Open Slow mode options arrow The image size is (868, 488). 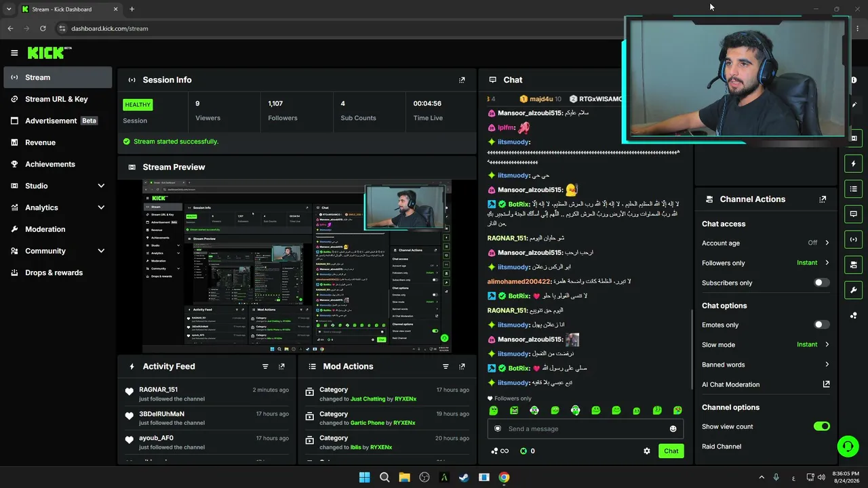[827, 344]
